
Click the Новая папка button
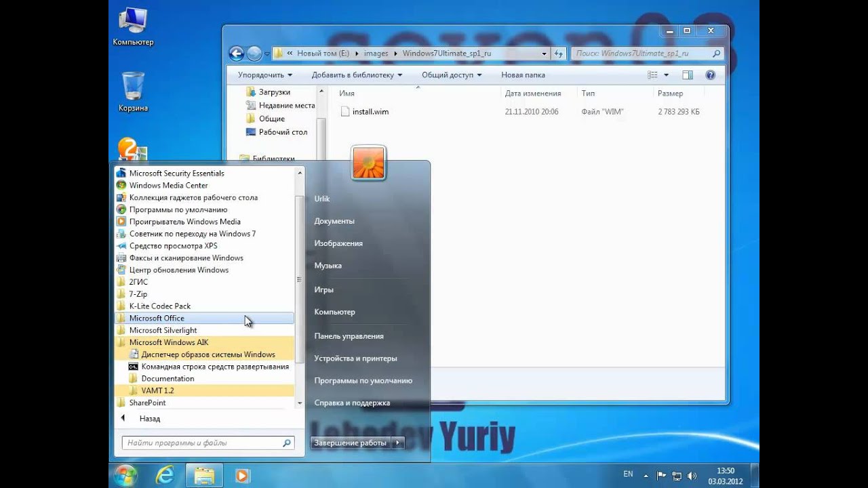pos(523,75)
